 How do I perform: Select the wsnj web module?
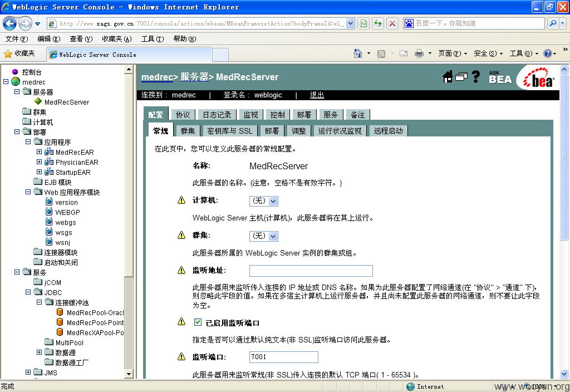click(62, 243)
